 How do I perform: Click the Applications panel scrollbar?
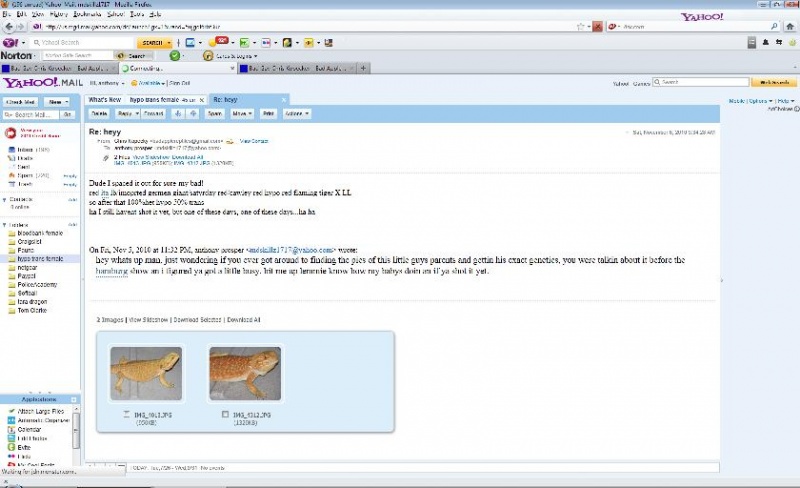click(x=77, y=431)
